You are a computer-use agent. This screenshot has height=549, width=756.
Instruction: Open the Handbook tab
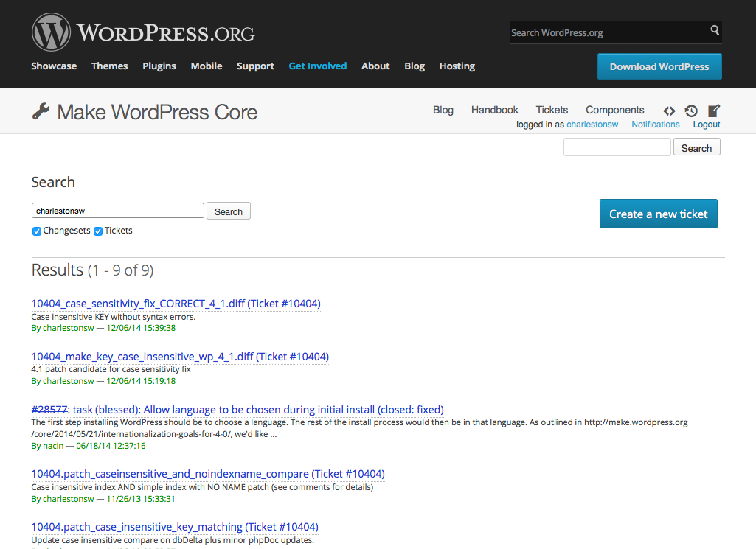pos(494,110)
